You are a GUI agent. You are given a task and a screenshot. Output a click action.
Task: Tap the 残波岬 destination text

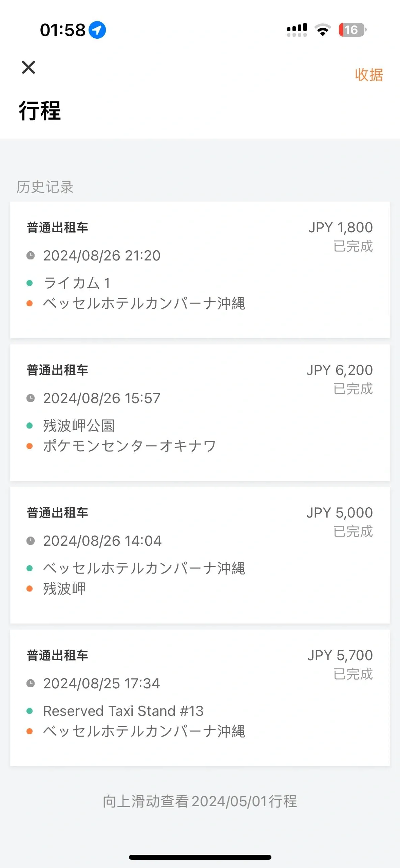[64, 589]
